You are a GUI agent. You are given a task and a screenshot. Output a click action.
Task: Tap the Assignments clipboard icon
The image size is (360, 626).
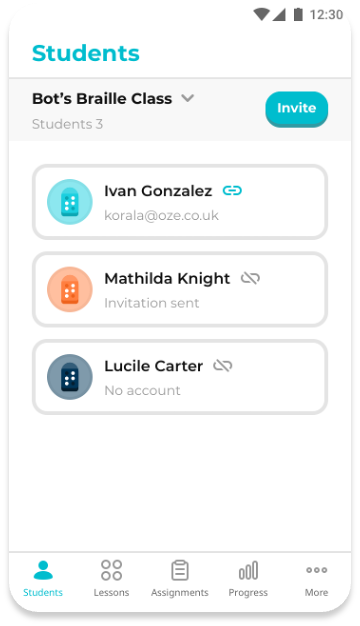pyautogui.click(x=180, y=570)
